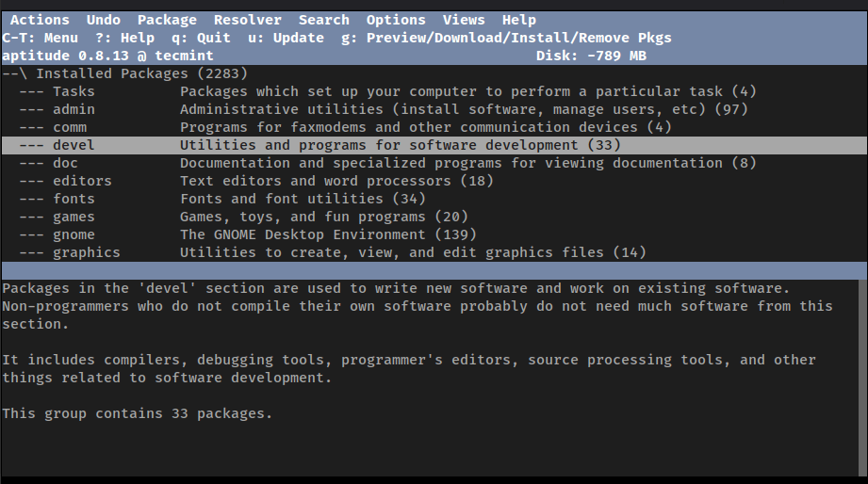
Task: Open the Undo menu
Action: click(x=103, y=20)
